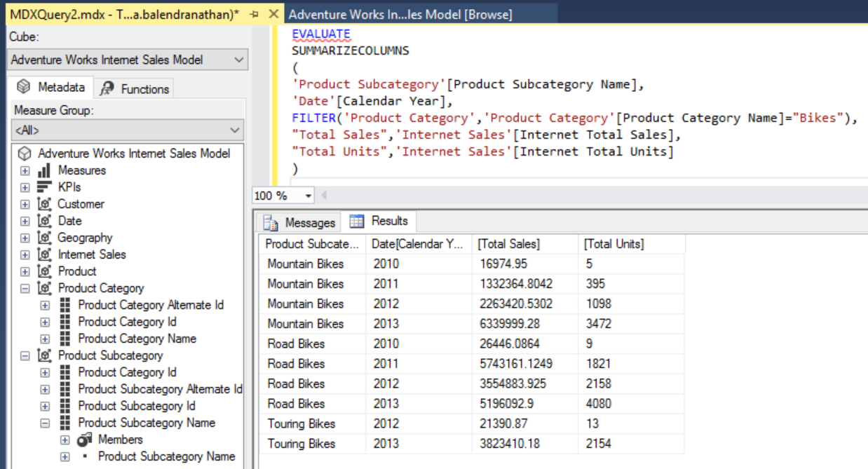Expand the Internet Sales dimension
This screenshot has height=469, width=868.
tap(25, 254)
